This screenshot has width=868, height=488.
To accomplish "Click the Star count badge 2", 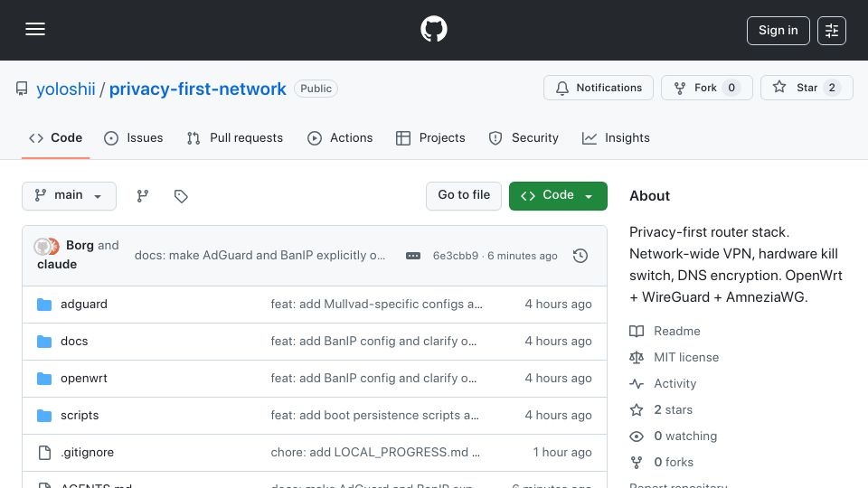I will [832, 88].
